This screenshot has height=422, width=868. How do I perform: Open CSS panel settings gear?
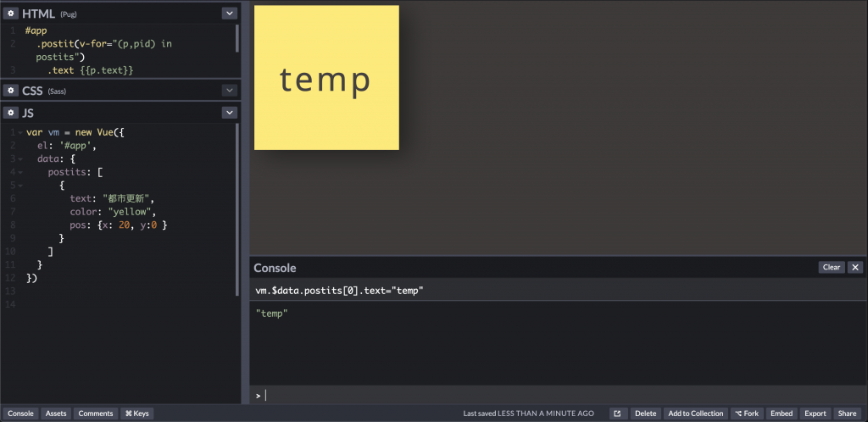10,90
